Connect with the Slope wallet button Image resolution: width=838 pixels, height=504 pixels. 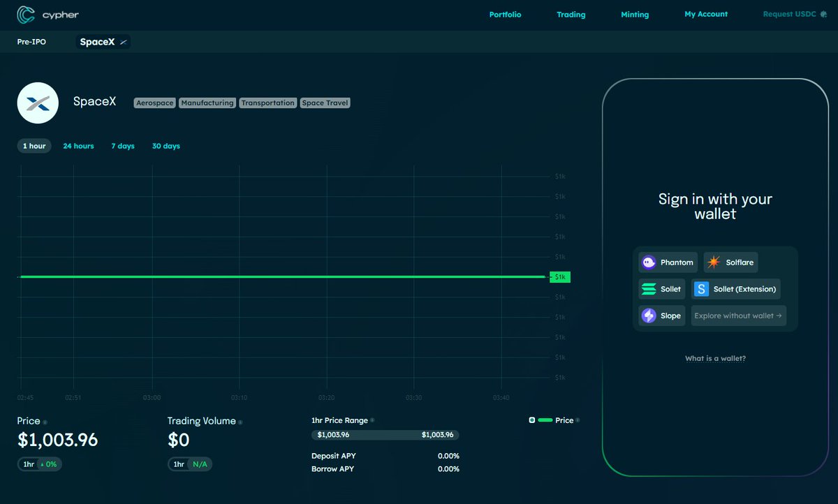pos(662,316)
